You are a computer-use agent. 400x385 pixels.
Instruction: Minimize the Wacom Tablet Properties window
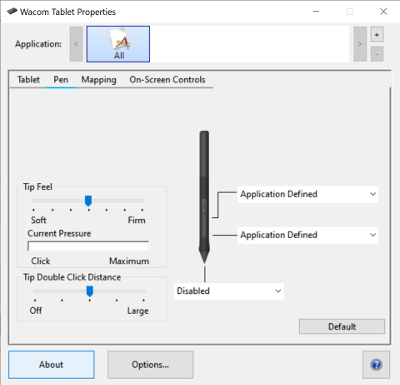[x=316, y=12]
